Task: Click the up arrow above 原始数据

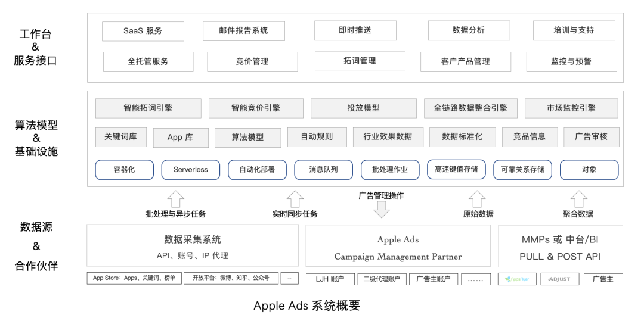Action: point(477,200)
